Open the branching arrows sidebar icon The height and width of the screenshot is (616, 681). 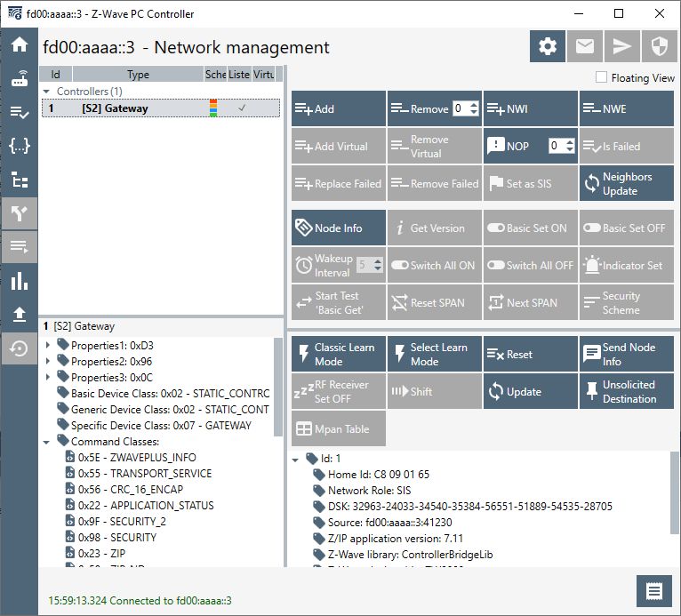pos(19,213)
